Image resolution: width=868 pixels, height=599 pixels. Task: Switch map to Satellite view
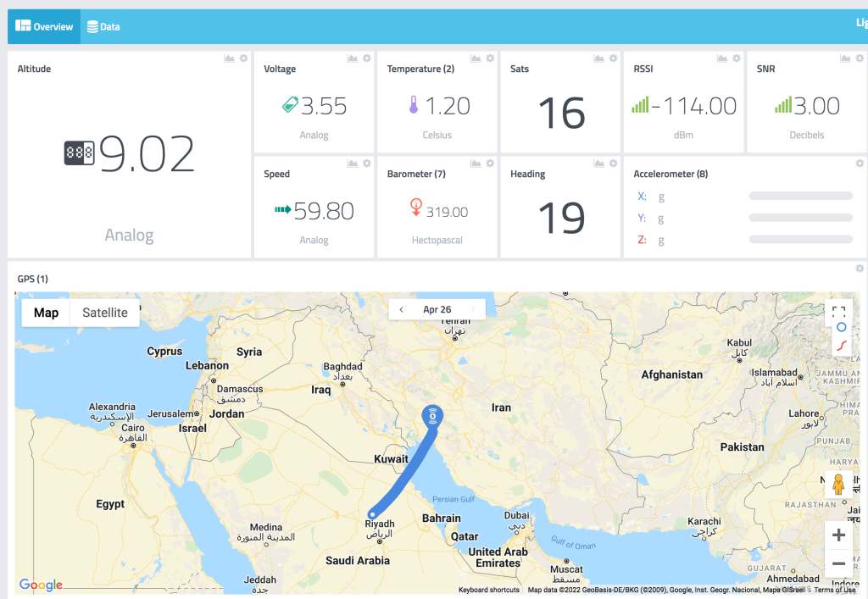(105, 313)
